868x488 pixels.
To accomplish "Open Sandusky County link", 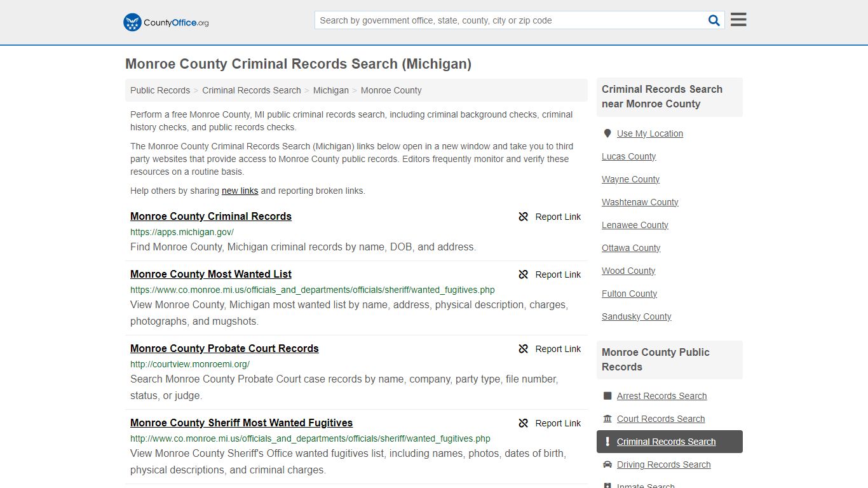I will tap(637, 316).
